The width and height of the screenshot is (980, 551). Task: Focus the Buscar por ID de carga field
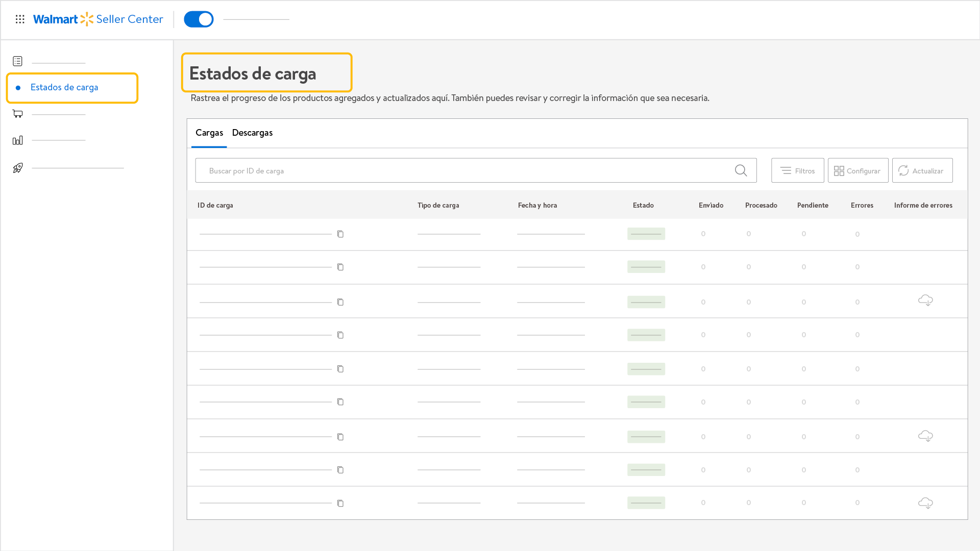[x=476, y=170]
